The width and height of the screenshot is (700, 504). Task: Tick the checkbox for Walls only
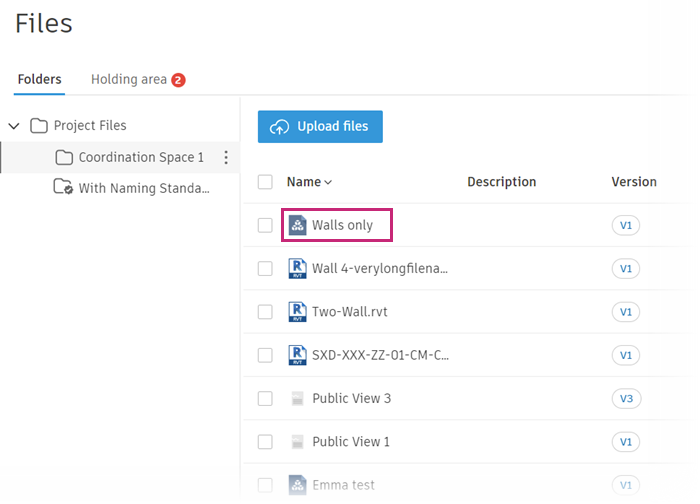point(265,226)
